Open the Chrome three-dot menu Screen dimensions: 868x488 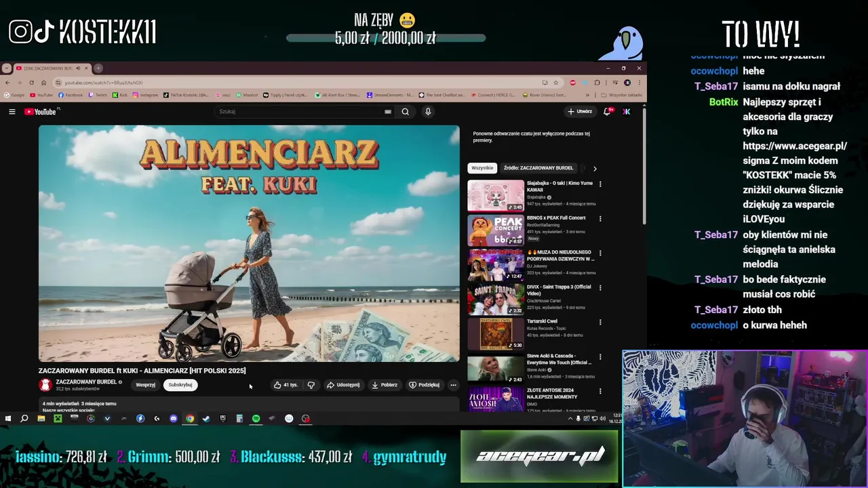[x=639, y=83]
